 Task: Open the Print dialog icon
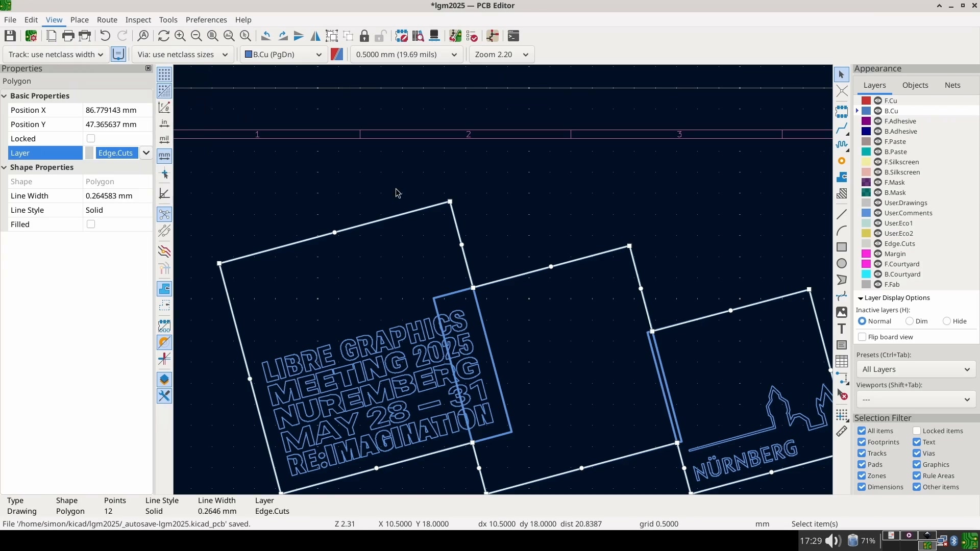pyautogui.click(x=68, y=36)
